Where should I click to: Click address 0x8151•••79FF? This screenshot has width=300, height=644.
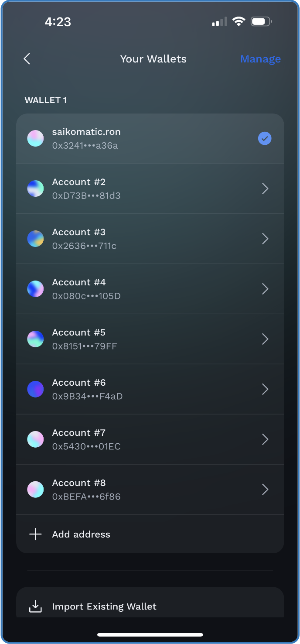tap(85, 346)
